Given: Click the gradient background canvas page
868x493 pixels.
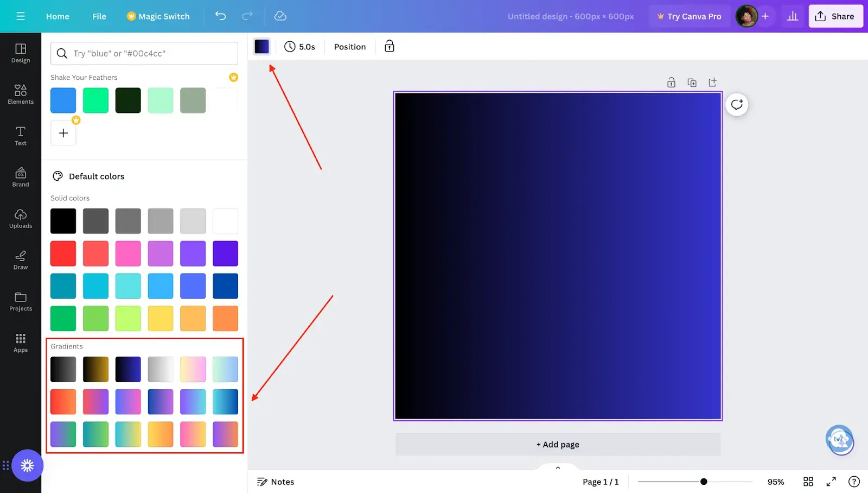Looking at the screenshot, I should tap(558, 256).
